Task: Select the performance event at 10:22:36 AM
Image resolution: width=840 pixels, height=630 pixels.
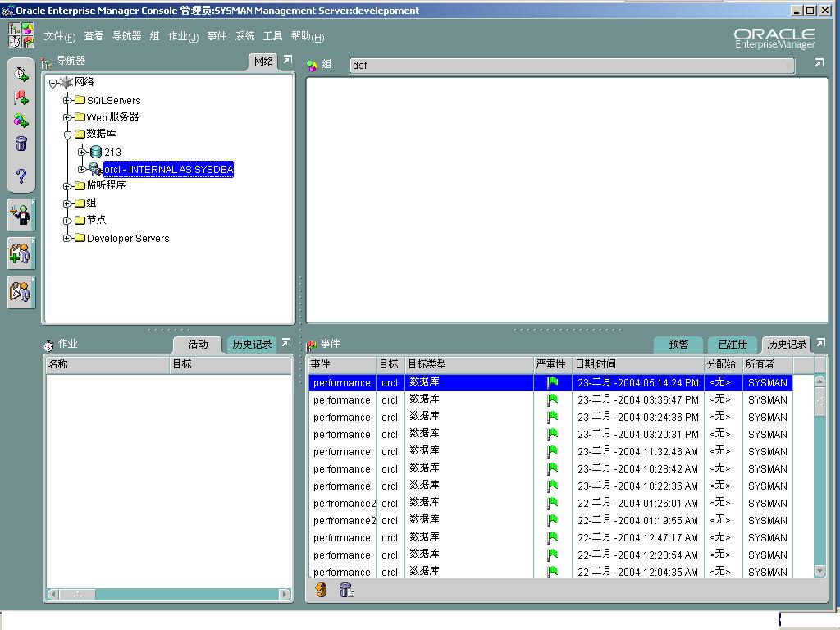Action: click(550, 486)
